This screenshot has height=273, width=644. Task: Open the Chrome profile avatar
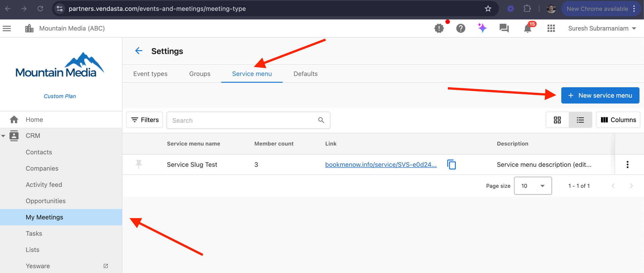coord(551,9)
